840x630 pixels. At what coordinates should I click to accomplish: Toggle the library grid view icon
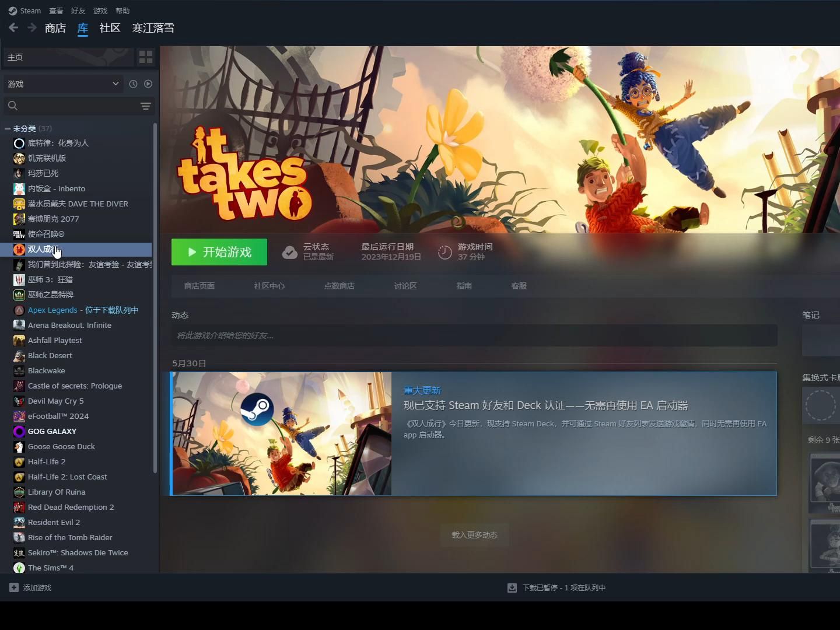145,57
